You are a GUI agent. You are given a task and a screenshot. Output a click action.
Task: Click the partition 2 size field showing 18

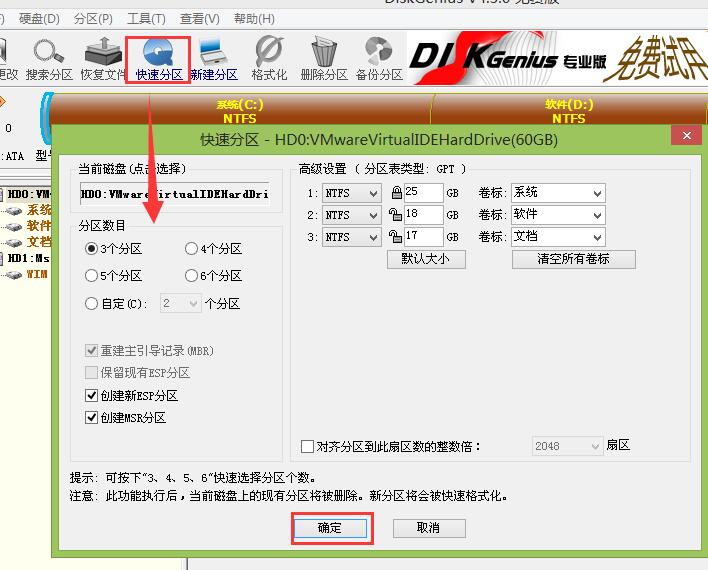pos(424,215)
